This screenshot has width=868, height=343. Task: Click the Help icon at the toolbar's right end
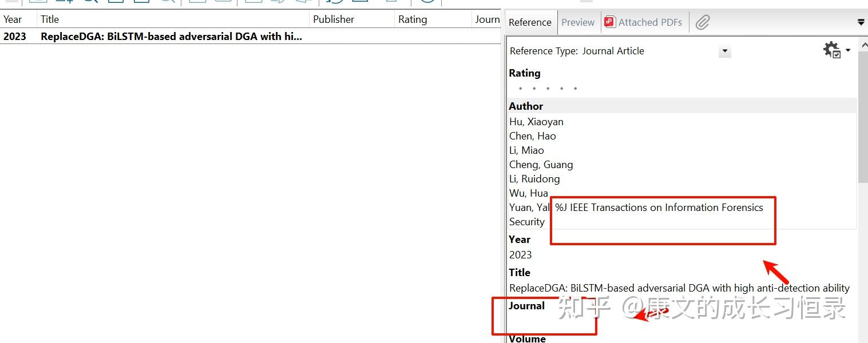(426, 2)
